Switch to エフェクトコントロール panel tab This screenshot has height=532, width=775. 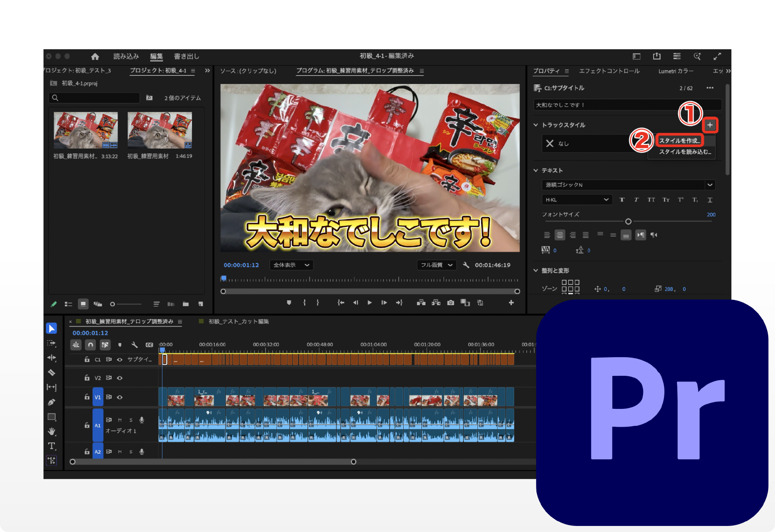point(609,71)
